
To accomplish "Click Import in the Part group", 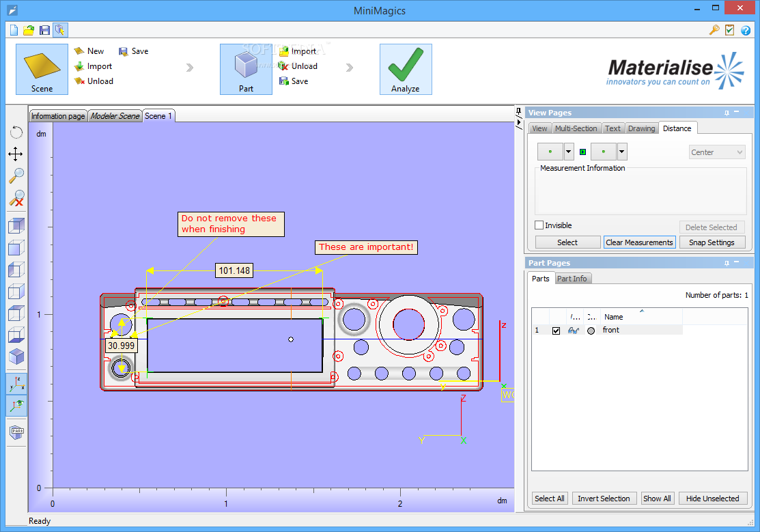I will pos(298,51).
